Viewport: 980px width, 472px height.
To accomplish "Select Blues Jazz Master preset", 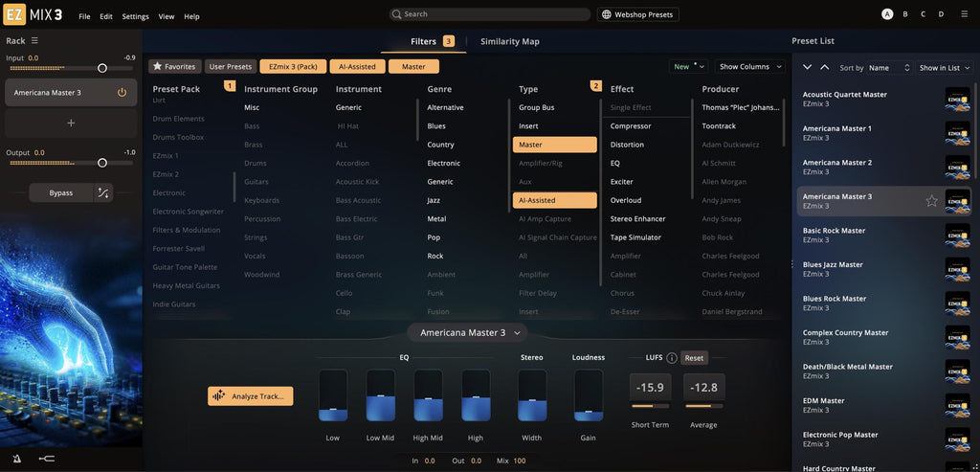I will (x=883, y=269).
